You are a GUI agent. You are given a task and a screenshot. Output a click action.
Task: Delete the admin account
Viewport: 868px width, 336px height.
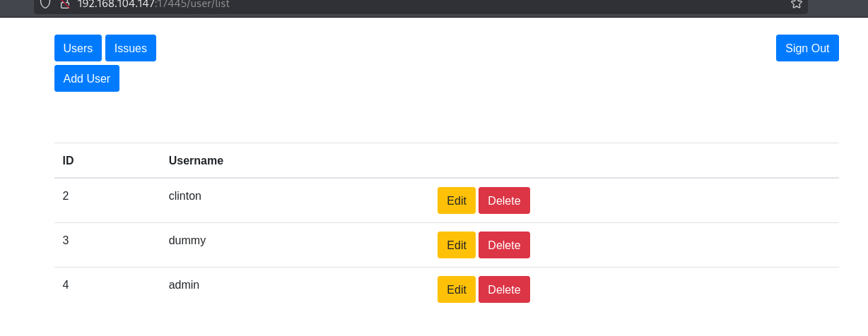(x=504, y=289)
